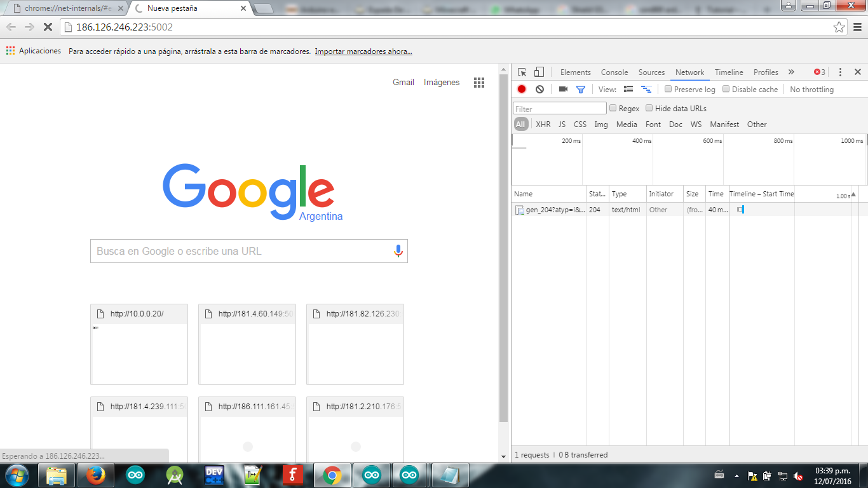The height and width of the screenshot is (488, 868).
Task: Click the red error count indicator
Action: tap(820, 72)
